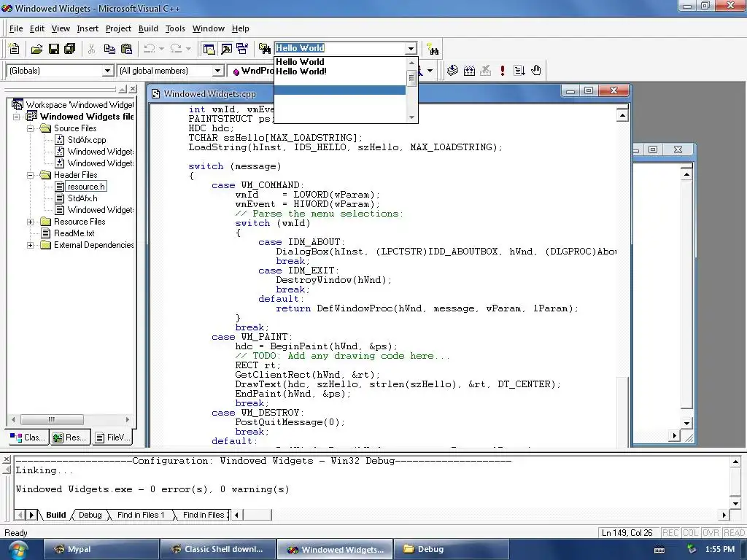Expand the Resource Files folder
747x560 pixels.
[x=31, y=222]
